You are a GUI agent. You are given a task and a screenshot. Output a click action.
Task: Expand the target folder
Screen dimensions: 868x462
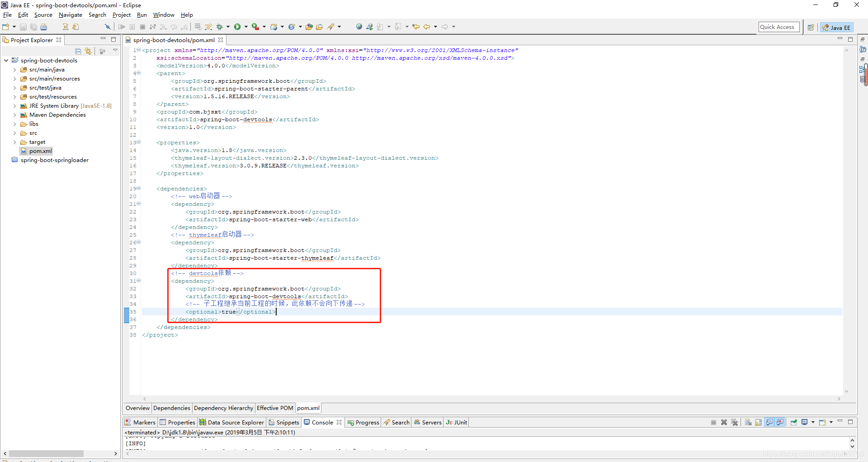(x=15, y=142)
